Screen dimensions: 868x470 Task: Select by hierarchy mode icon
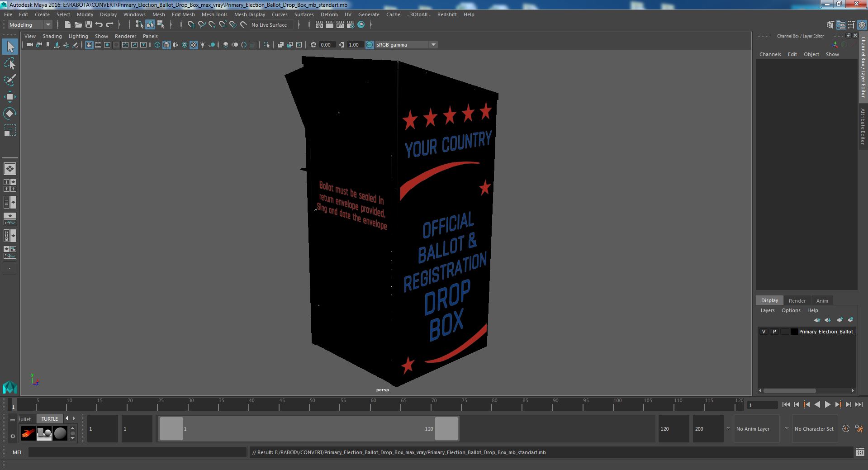[139, 25]
